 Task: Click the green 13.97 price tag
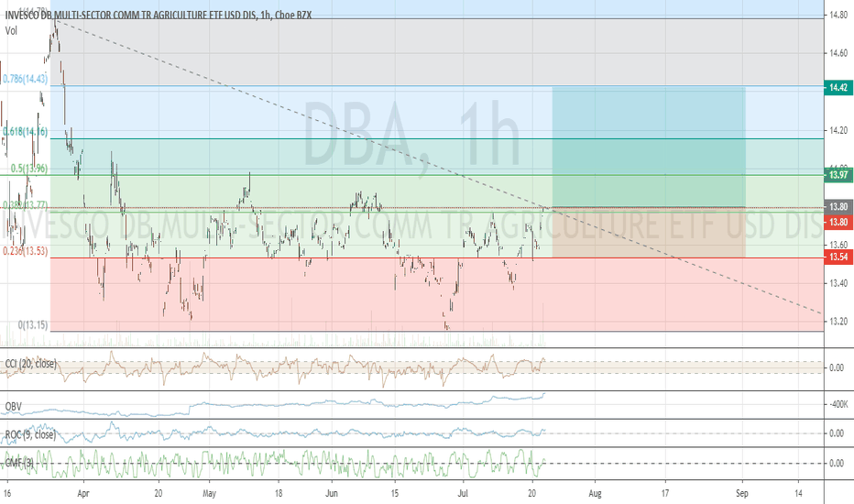[838, 175]
